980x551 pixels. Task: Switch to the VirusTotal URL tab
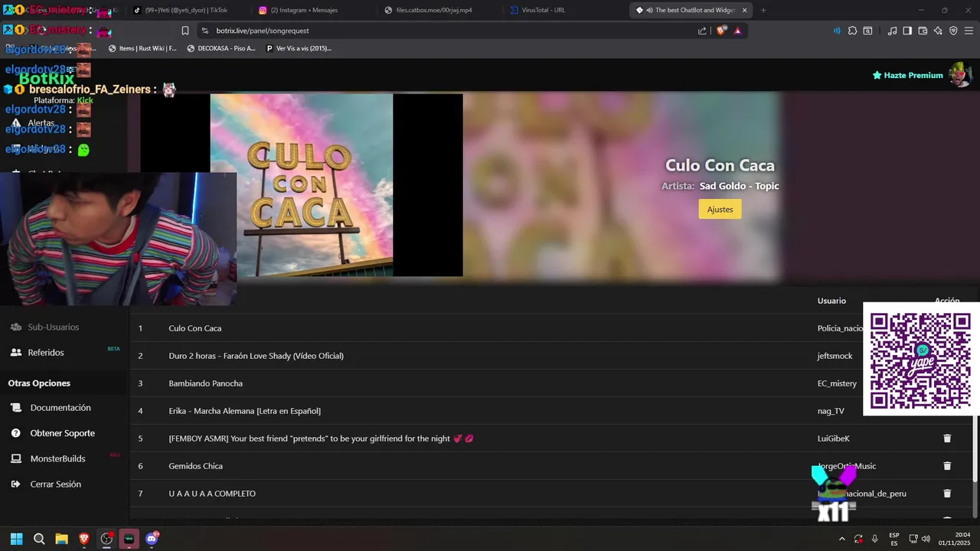click(561, 10)
